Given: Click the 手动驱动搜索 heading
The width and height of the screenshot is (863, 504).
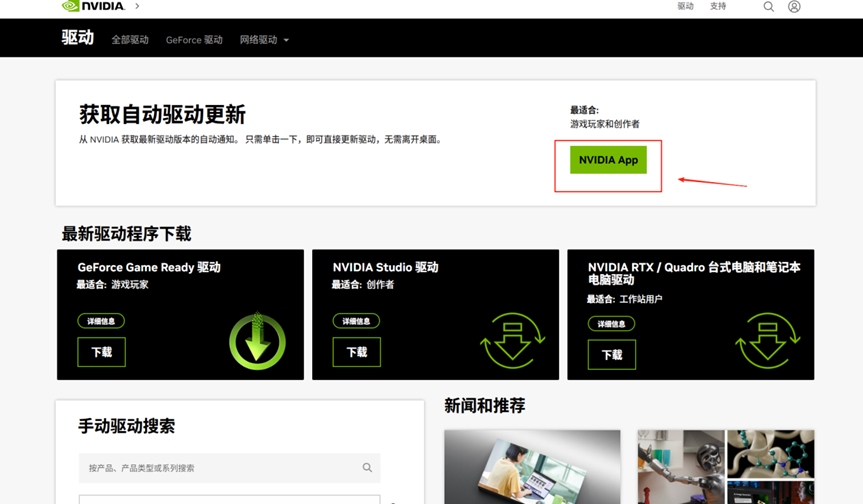Looking at the screenshot, I should [127, 426].
